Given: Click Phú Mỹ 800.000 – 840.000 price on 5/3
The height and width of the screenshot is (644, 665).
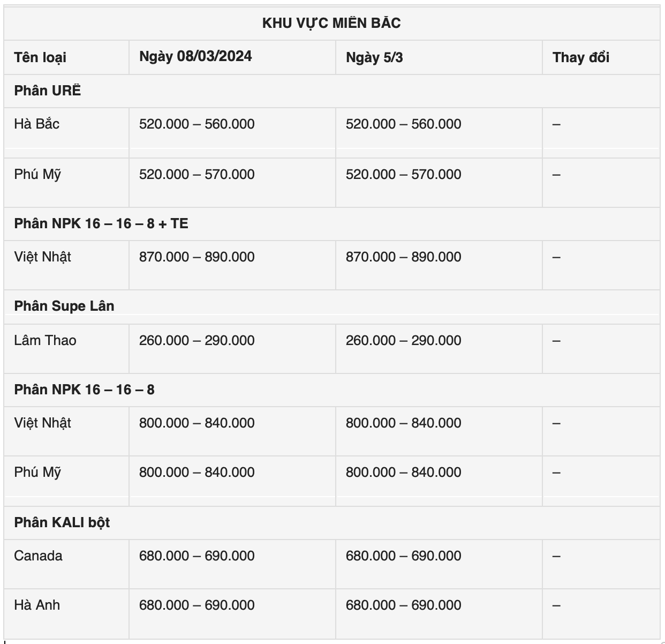Looking at the screenshot, I should click(403, 472).
